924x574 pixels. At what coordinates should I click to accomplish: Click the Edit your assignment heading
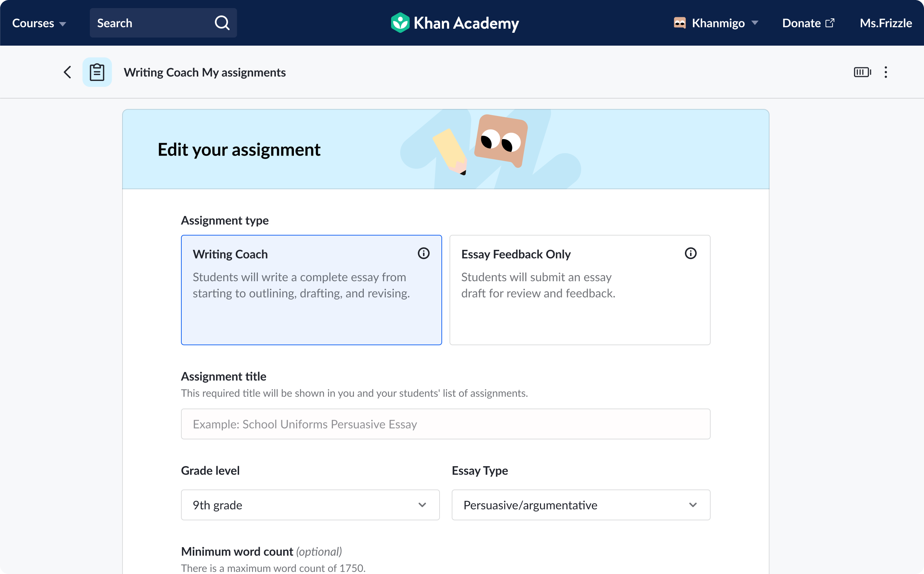pos(239,150)
